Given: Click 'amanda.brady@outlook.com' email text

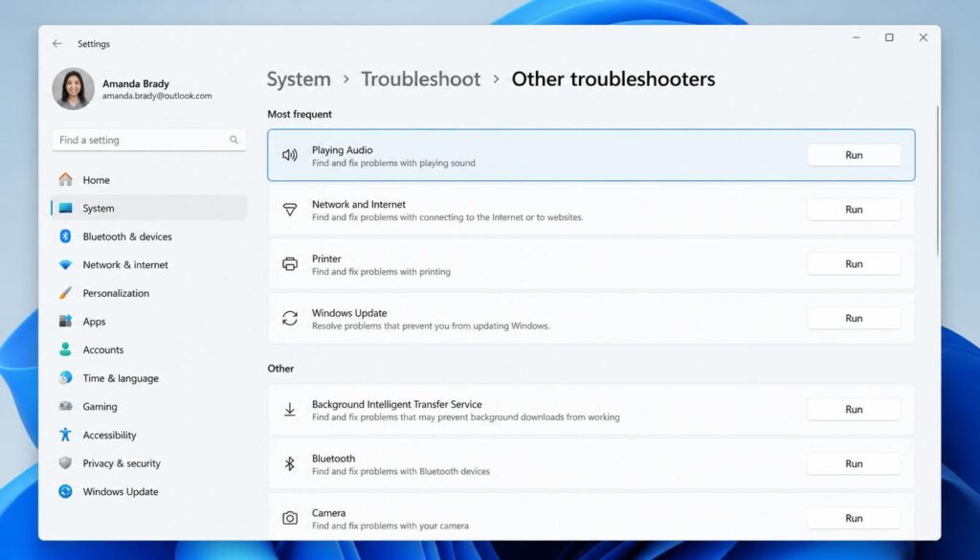Looking at the screenshot, I should point(157,97).
